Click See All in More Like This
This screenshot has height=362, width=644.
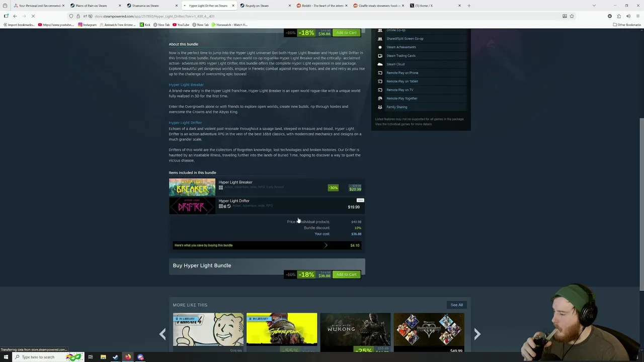click(x=456, y=305)
